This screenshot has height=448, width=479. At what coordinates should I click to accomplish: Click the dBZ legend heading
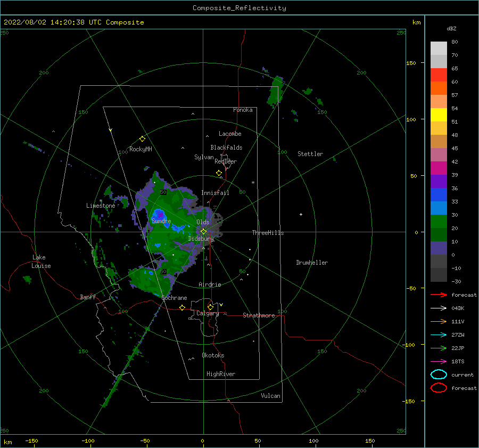(x=451, y=29)
